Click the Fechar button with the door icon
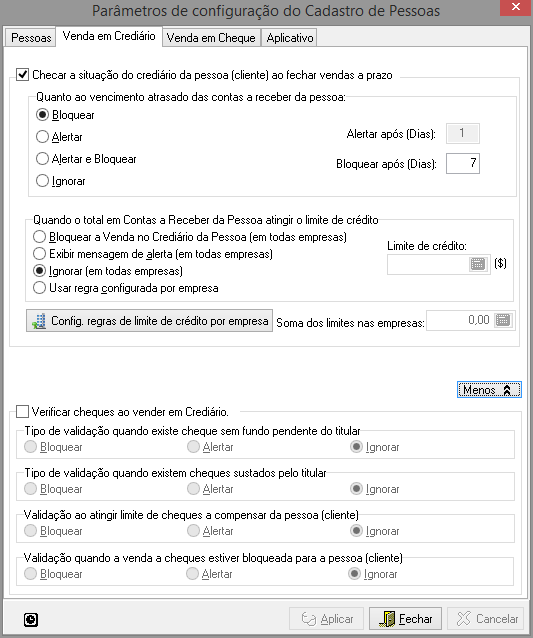 [405, 619]
